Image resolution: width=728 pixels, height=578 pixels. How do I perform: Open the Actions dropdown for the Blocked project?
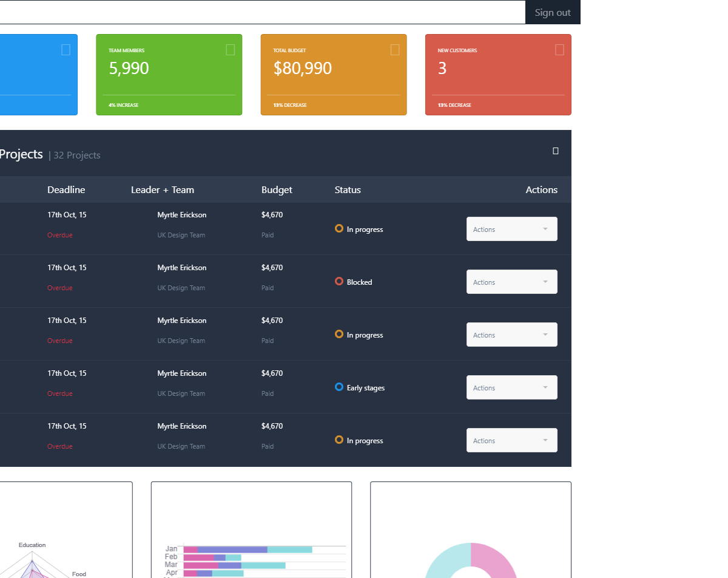coord(511,282)
